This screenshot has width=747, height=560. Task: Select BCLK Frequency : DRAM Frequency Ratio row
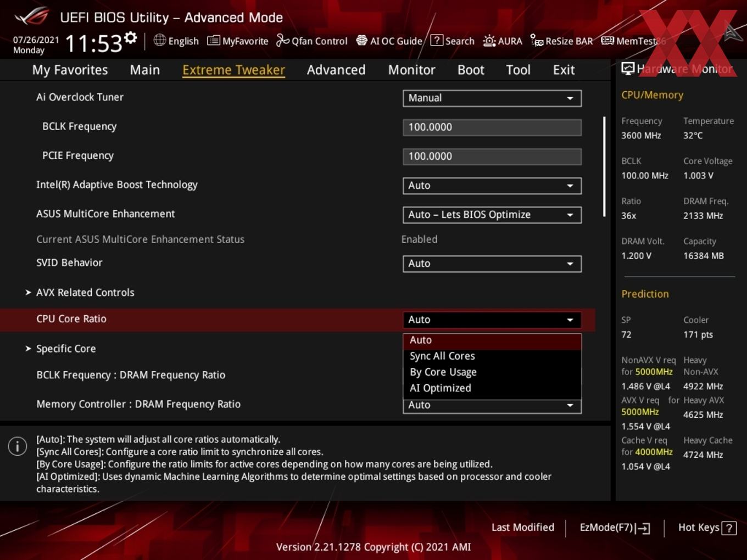pyautogui.click(x=131, y=375)
